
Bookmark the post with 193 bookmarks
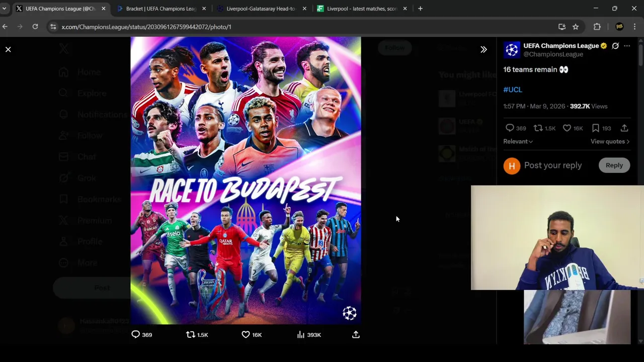(x=596, y=128)
